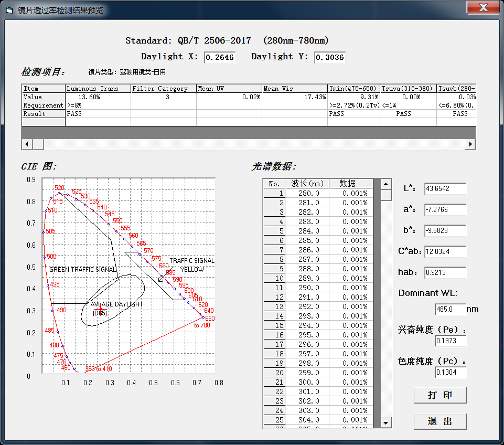
Task: Click the left arrow of horizontal scrollbar
Action: coord(26,144)
